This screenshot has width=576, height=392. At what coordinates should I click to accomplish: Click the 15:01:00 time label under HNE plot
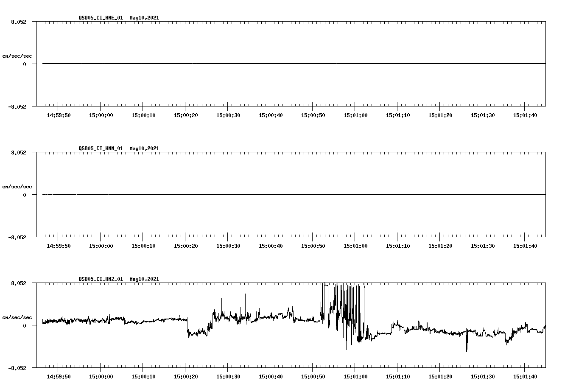click(355, 115)
